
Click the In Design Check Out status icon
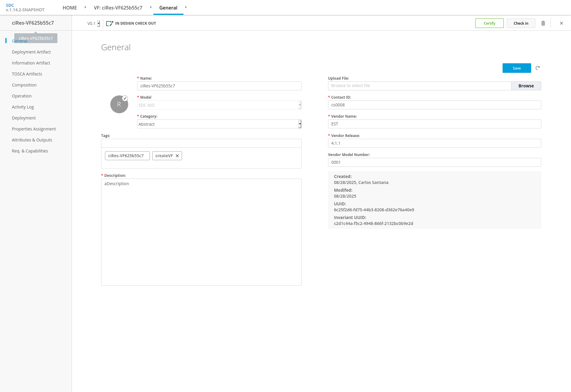110,23
